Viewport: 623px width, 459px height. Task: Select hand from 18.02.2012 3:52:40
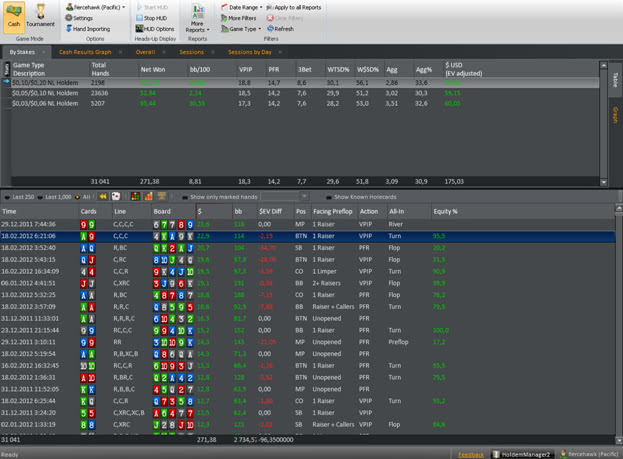click(x=308, y=248)
